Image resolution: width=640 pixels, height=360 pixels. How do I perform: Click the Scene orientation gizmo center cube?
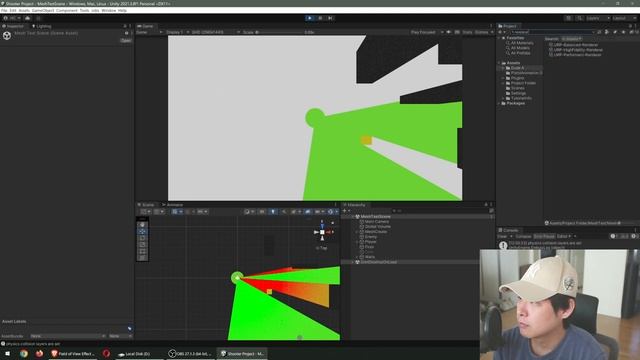point(322,232)
